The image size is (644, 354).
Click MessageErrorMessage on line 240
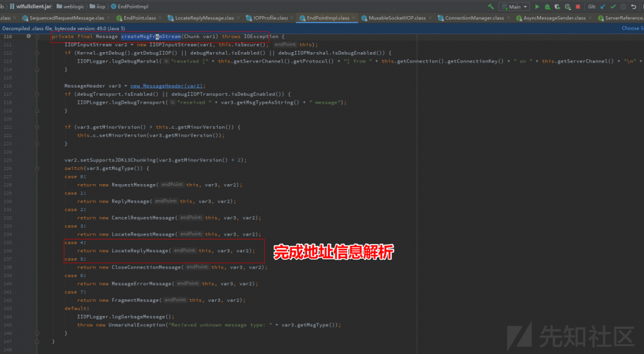tap(141, 283)
